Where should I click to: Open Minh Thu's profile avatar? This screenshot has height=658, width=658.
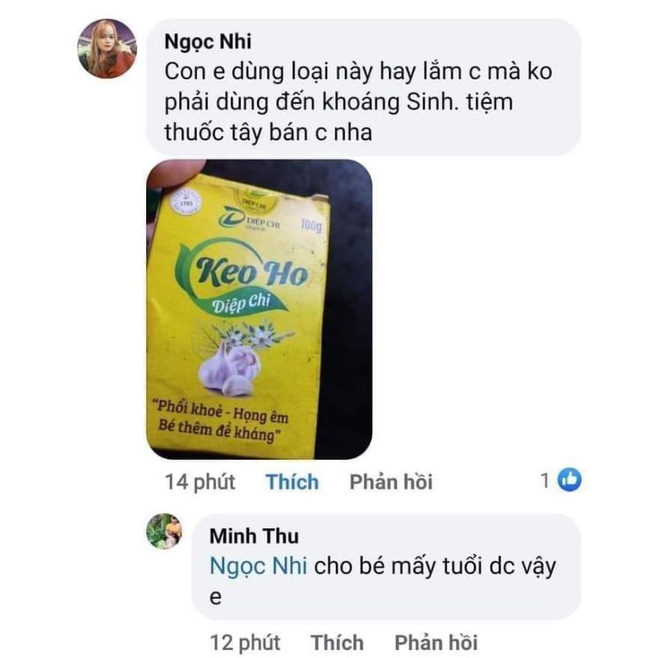164,531
